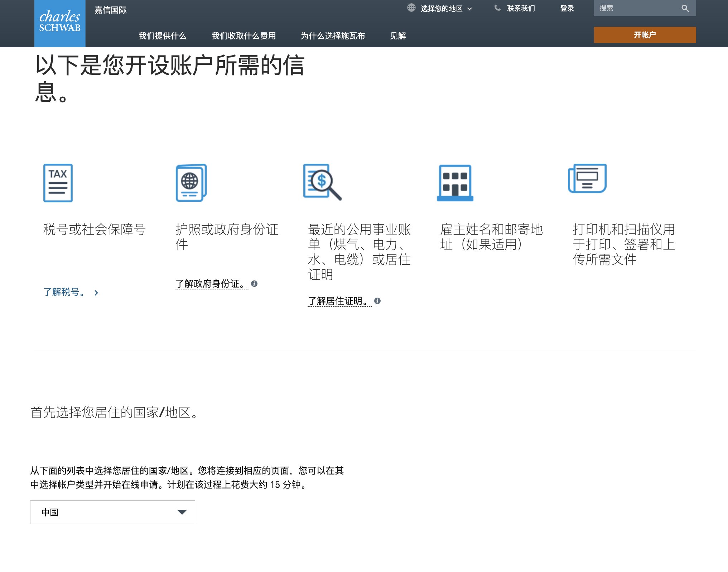Open the 中国 country dropdown
Viewport: 728px width, 572px height.
[112, 512]
